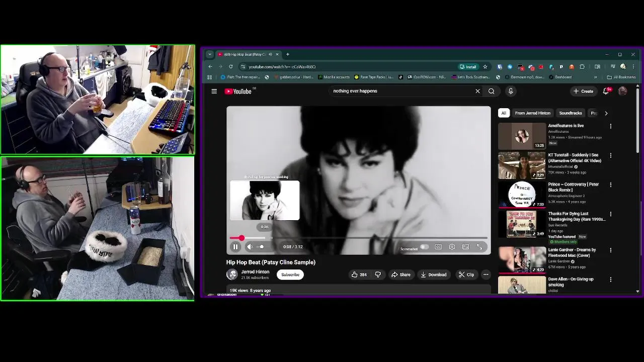Open subtitles with the CC button
Viewport: 644px width, 362px height.
tap(438, 247)
